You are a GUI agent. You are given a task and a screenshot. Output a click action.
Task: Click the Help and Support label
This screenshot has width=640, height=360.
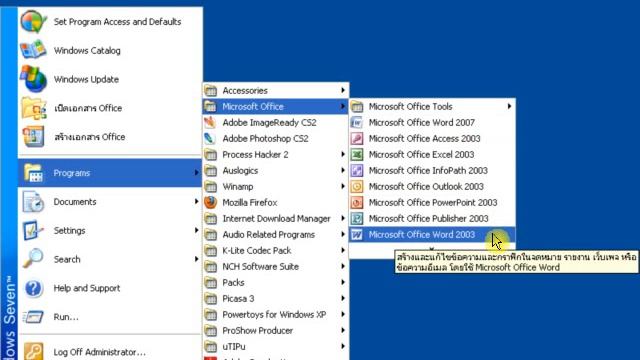pos(87,288)
